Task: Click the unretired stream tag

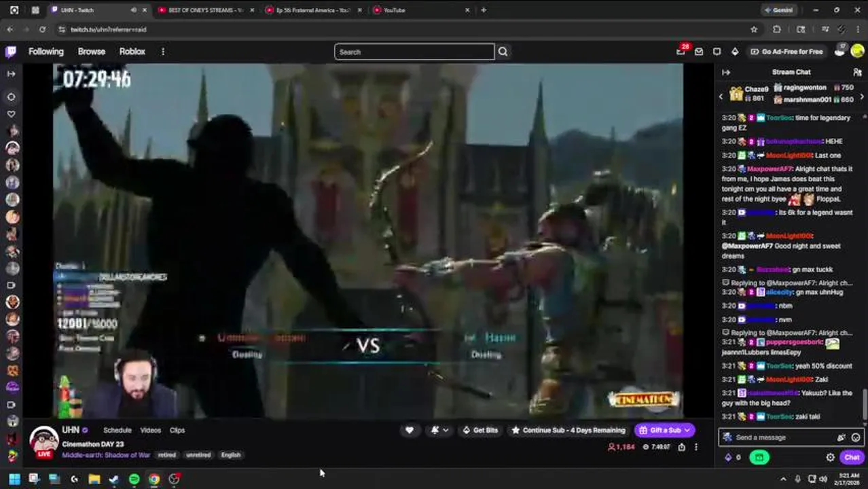Action: tap(198, 455)
